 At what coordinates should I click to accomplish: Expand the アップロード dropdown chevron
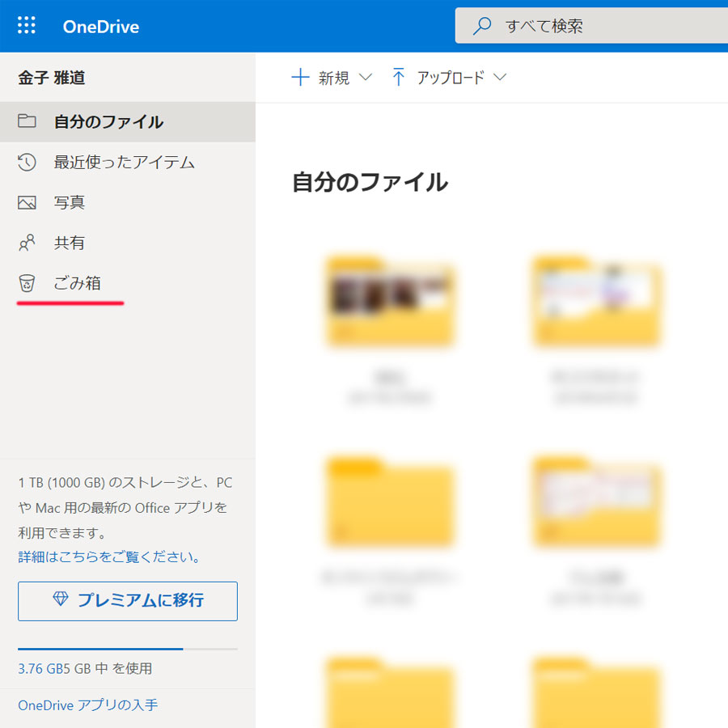500,77
